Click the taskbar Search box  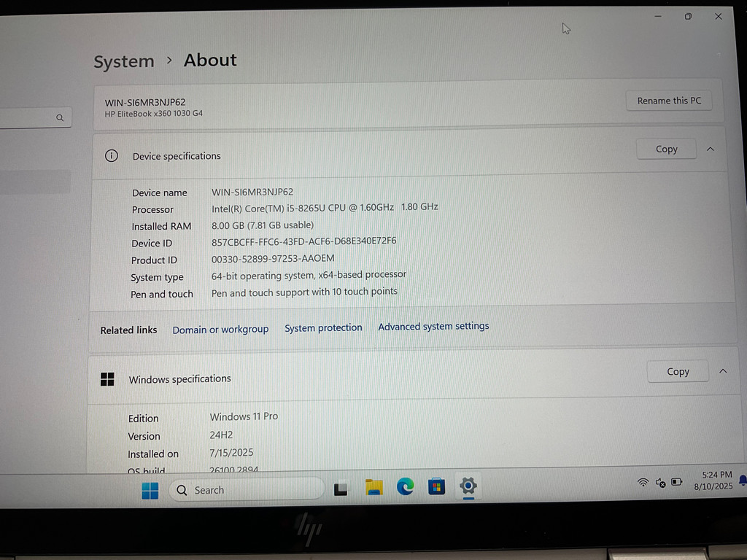point(247,489)
